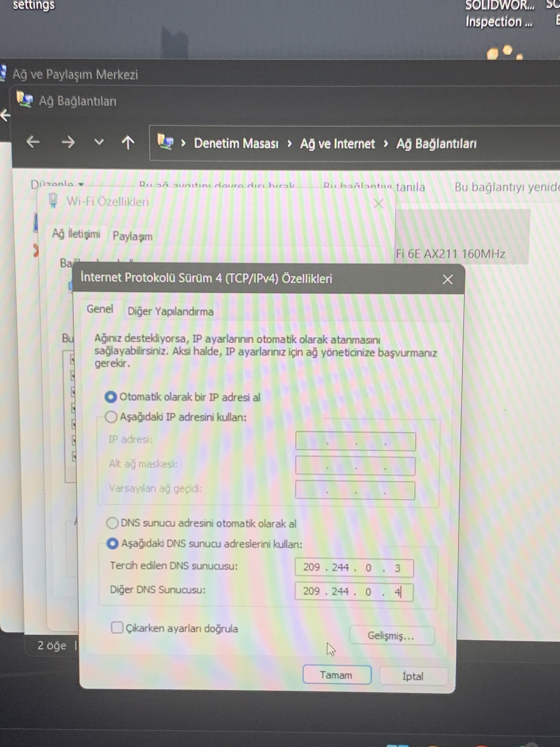Open the Paylaşım tab in Wi-Fi Özellikleri
Screen dimensions: 560x747
(132, 236)
